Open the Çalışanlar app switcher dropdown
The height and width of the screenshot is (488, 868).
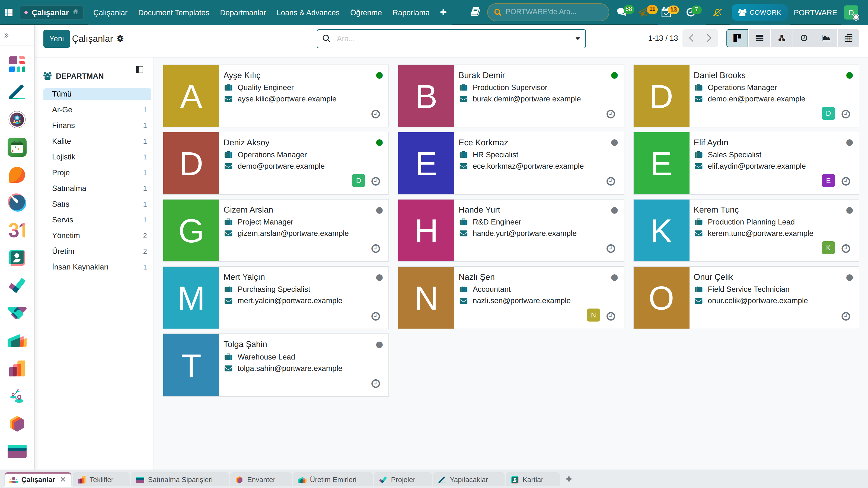click(51, 12)
